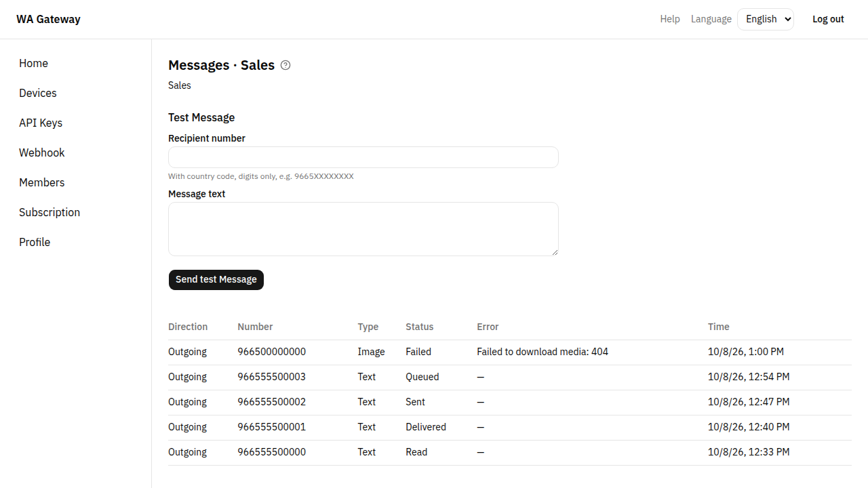Open the Language dropdown set to English
Image resolution: width=868 pixels, height=488 pixels.
click(766, 19)
